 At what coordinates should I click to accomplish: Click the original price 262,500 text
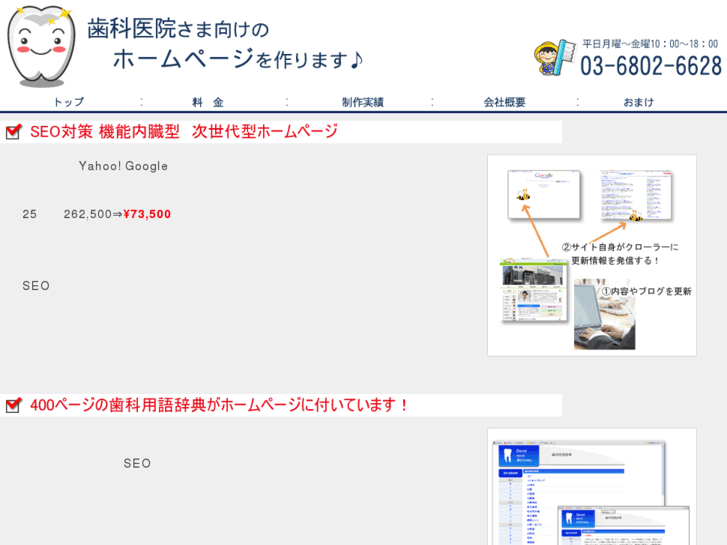point(88,214)
